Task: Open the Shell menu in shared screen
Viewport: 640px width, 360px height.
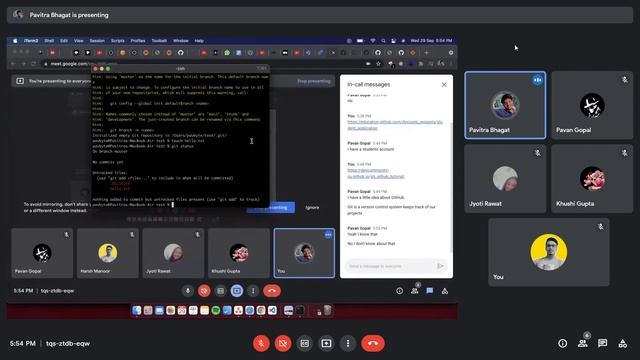Action: 49,41
